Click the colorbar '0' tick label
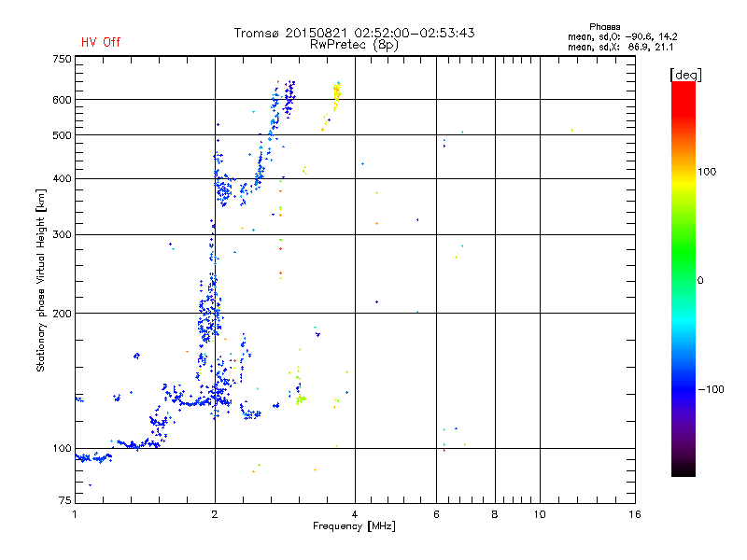 [x=699, y=281]
